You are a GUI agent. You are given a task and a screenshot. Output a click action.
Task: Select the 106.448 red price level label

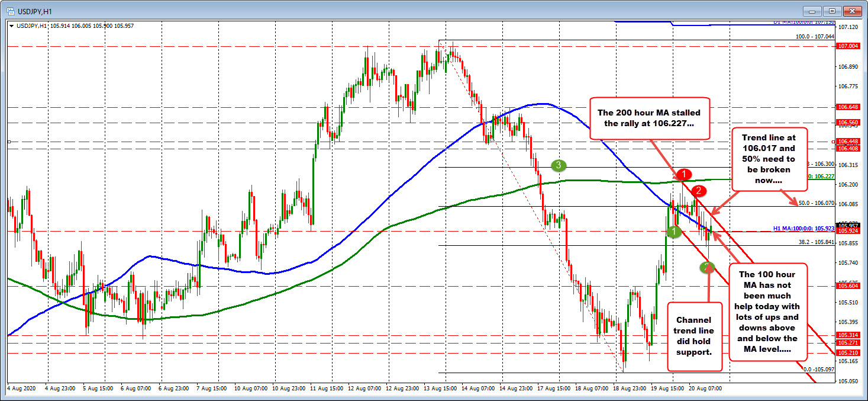click(x=848, y=142)
